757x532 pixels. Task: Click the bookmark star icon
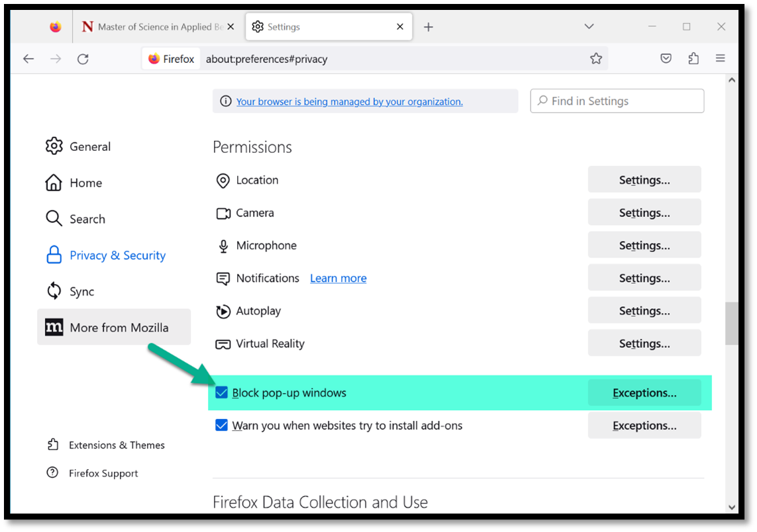pos(595,59)
